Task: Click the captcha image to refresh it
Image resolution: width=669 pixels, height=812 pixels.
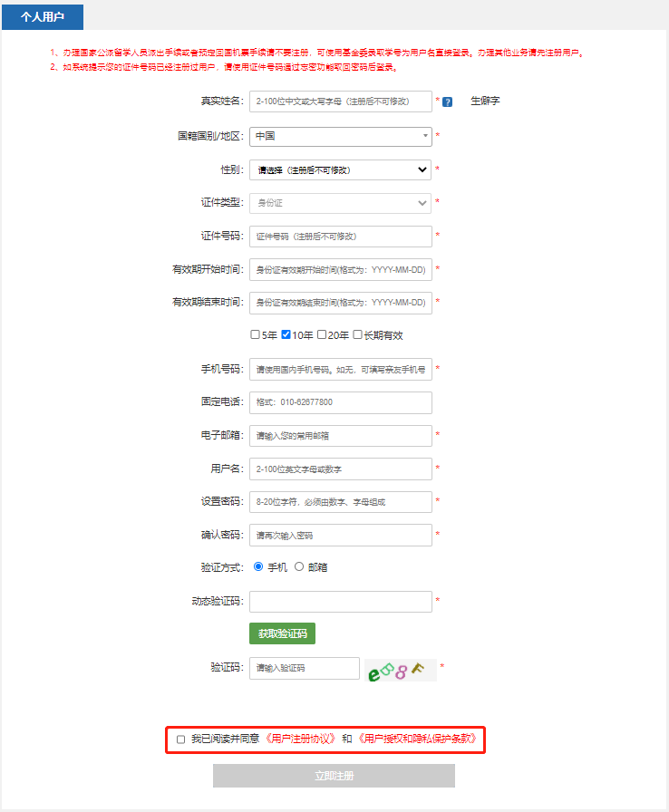Action: click(401, 670)
